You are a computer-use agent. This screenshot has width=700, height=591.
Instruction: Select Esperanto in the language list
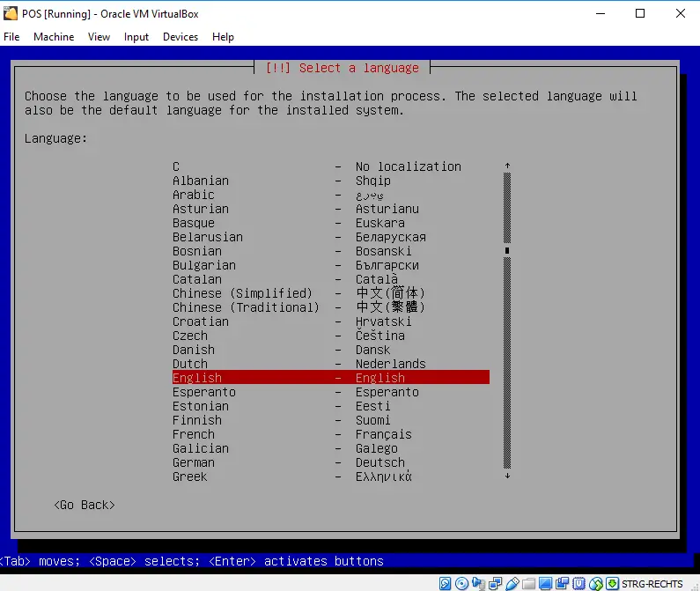331,392
